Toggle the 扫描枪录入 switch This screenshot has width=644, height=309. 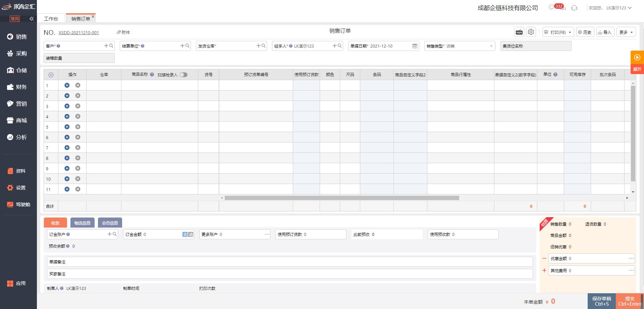pyautogui.click(x=183, y=75)
